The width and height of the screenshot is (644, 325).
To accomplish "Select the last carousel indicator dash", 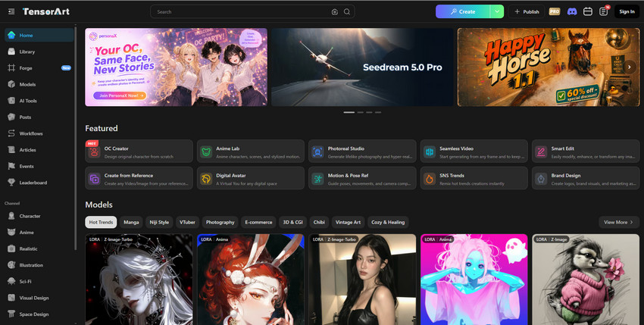I will tap(378, 112).
